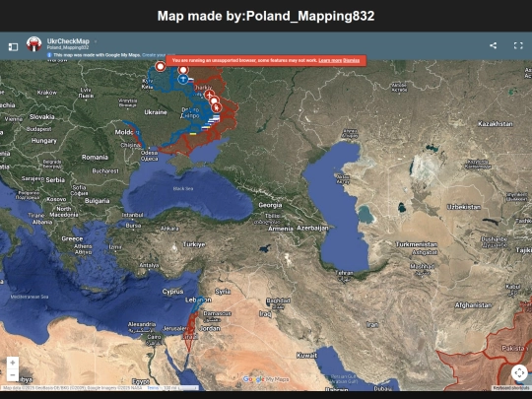The height and width of the screenshot is (399, 532).
Task: Click the 'Ankara' city label
Action: [x=169, y=229]
